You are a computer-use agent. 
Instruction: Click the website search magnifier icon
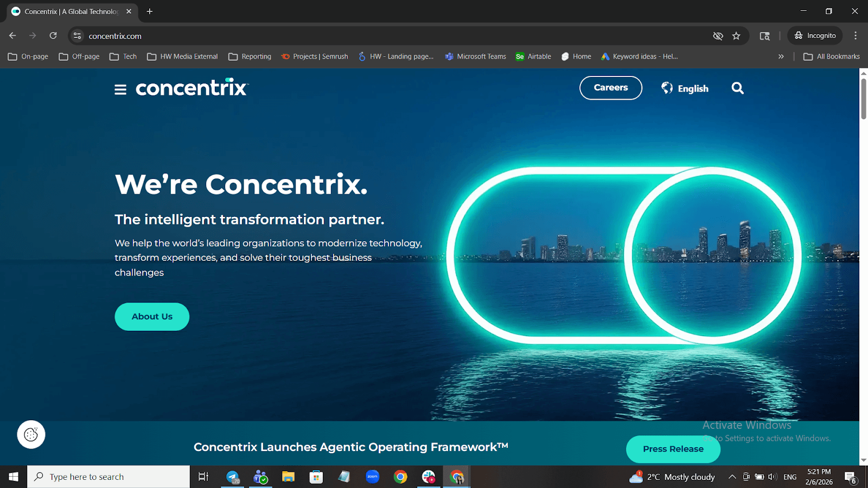click(737, 88)
